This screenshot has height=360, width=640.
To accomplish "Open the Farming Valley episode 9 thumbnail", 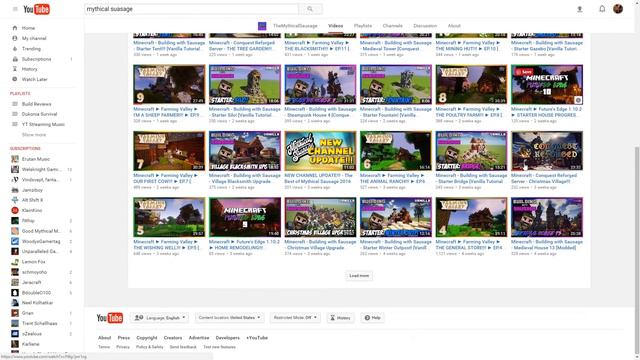I will (x=169, y=84).
